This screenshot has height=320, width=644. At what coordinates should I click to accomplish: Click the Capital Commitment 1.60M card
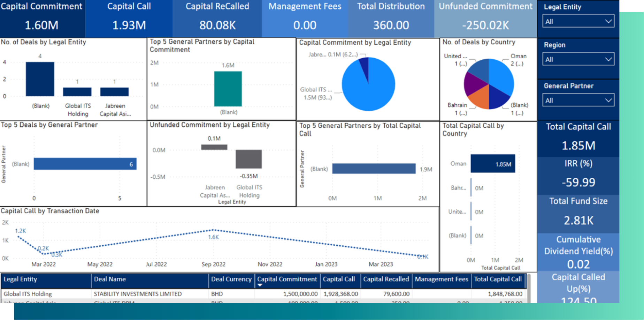tap(41, 19)
